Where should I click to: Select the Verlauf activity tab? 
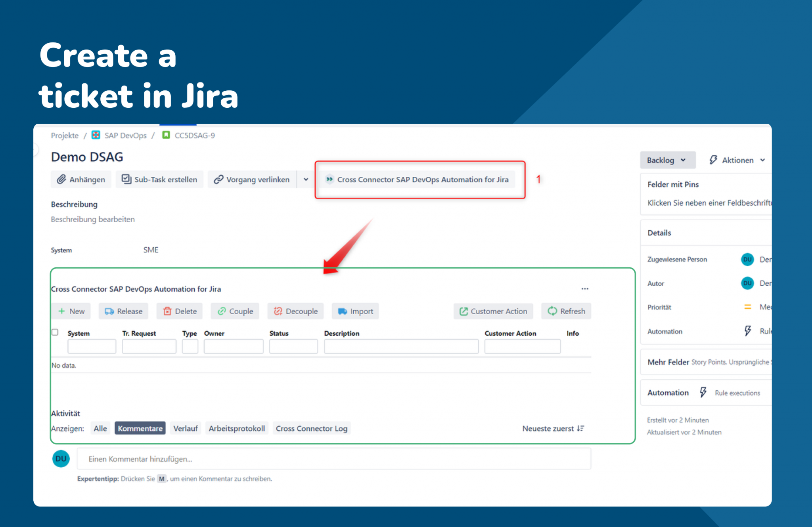pyautogui.click(x=185, y=428)
